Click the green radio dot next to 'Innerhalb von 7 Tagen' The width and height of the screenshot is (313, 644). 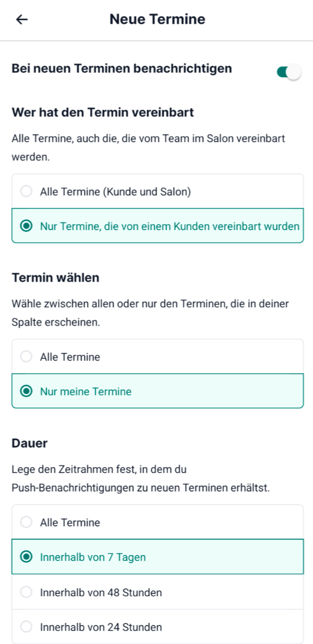[x=27, y=557]
